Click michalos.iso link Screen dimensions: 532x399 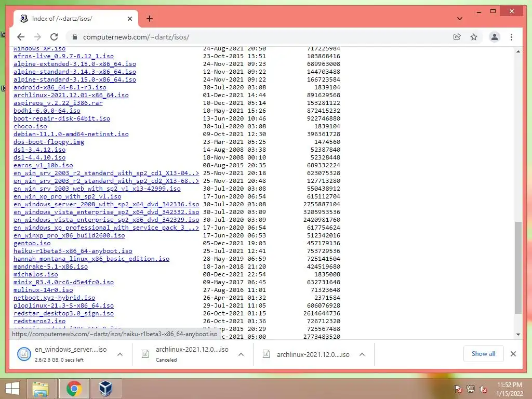(36, 275)
